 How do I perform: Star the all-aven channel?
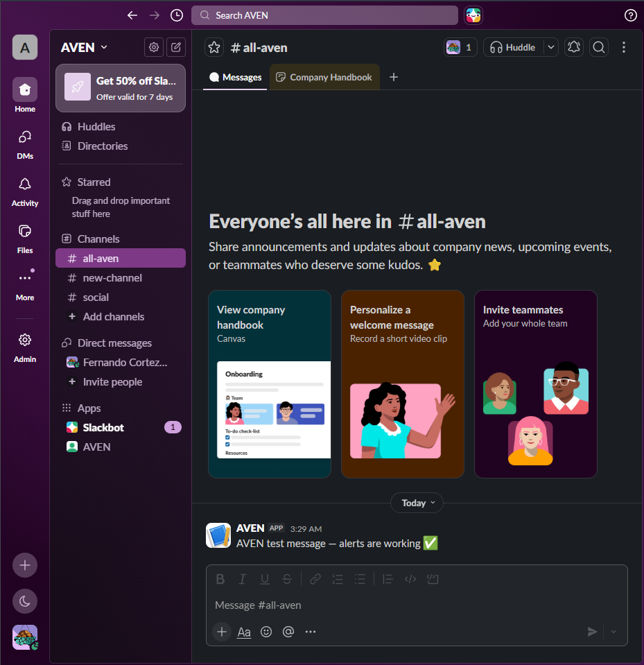click(214, 47)
